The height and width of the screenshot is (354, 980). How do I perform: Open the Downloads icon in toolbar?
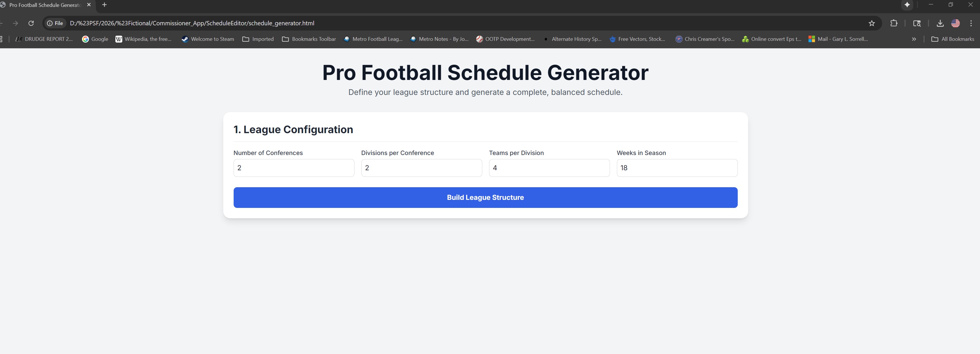pyautogui.click(x=940, y=23)
